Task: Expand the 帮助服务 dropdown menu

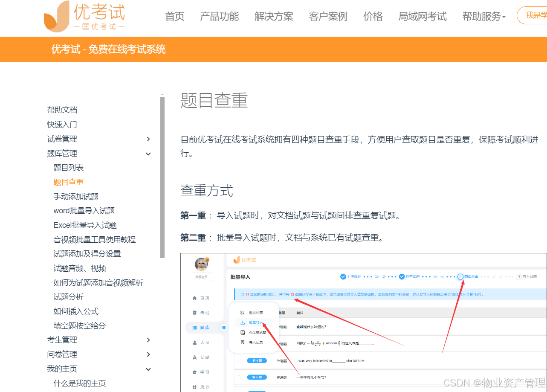Action: [x=484, y=17]
